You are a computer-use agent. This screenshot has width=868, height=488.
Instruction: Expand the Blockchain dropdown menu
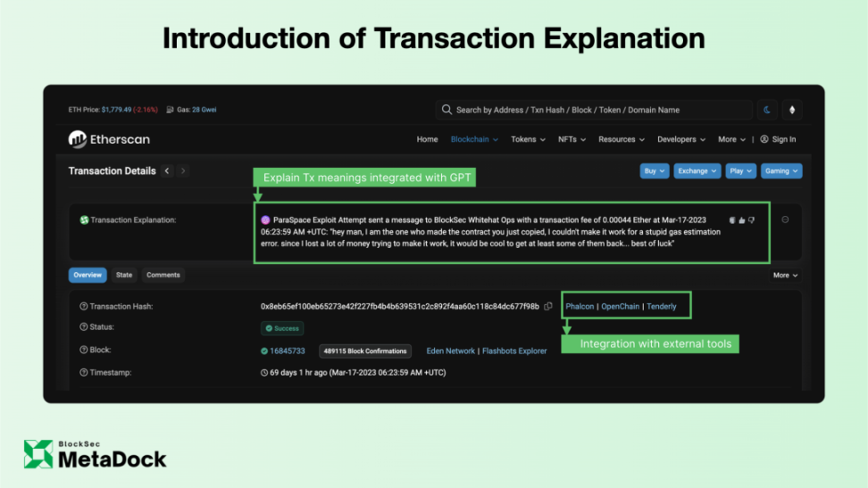coord(474,139)
